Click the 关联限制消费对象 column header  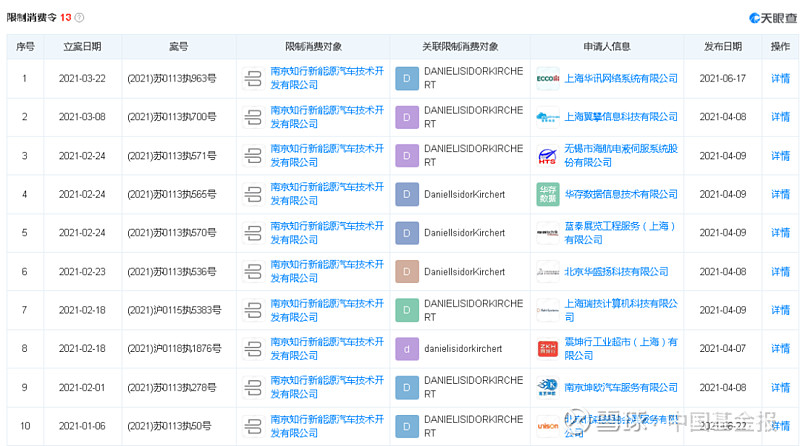(x=460, y=46)
